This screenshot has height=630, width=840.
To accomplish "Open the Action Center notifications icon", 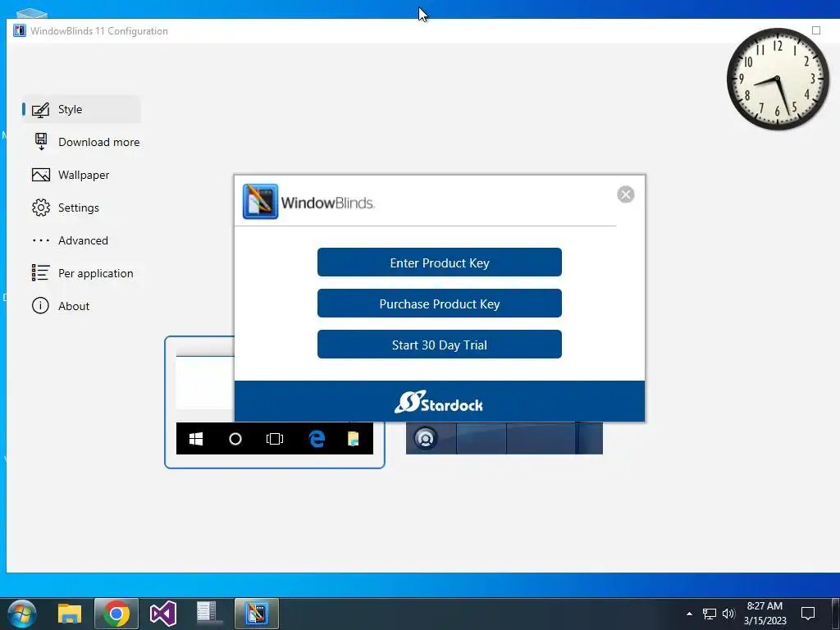I will coord(808,614).
